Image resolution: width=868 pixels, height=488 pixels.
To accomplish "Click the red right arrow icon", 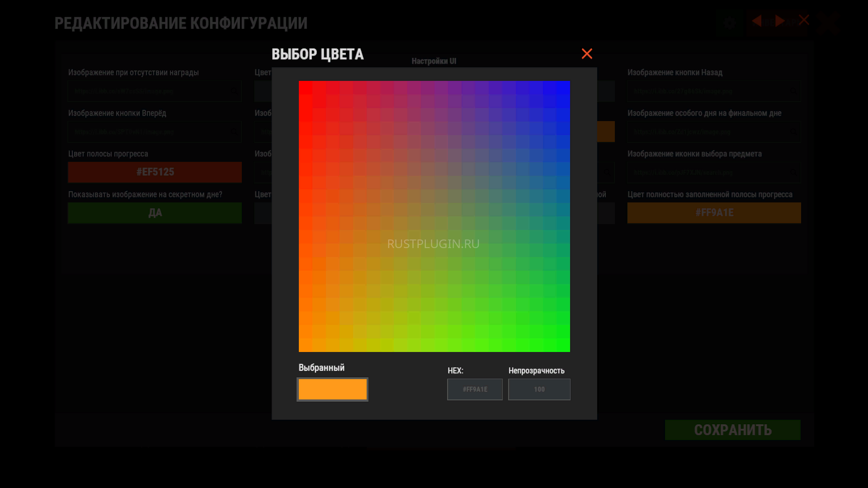I will (x=780, y=21).
